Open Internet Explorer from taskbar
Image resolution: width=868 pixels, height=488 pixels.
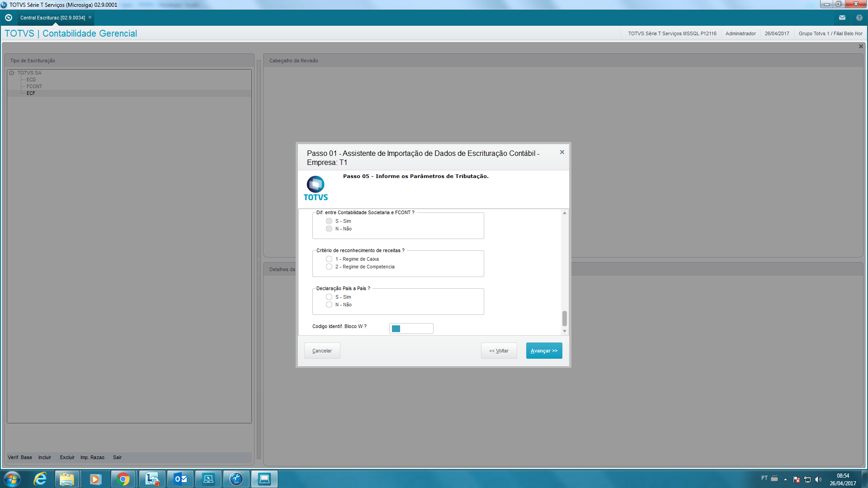[x=40, y=479]
